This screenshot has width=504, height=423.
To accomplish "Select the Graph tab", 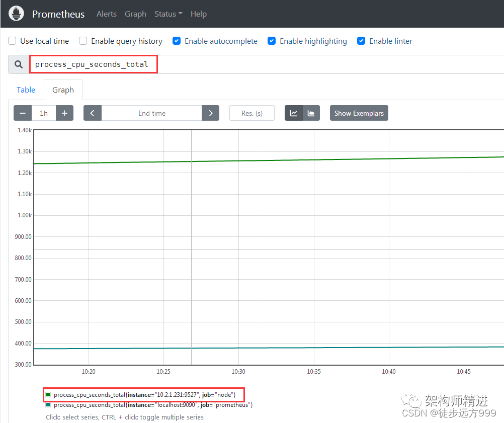I will [63, 90].
